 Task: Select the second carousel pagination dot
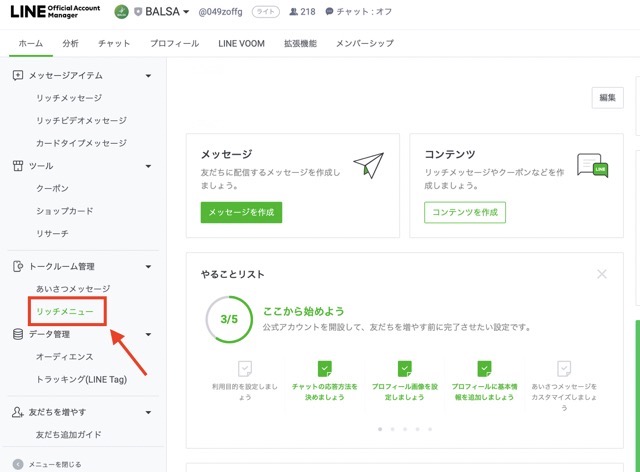pos(392,429)
